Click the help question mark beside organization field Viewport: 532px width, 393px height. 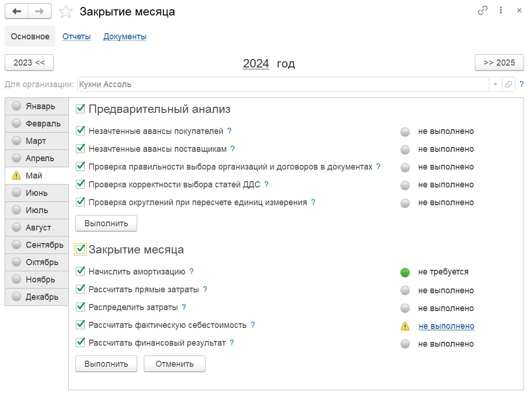coord(522,84)
